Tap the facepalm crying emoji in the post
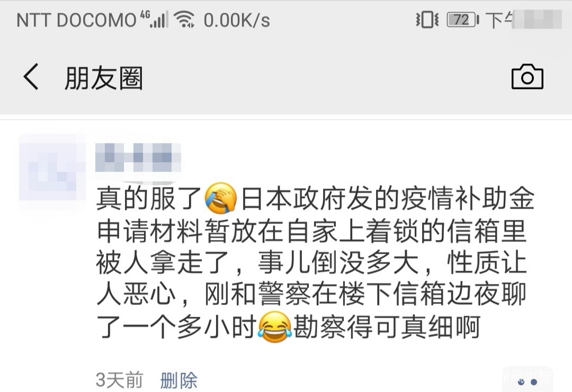This screenshot has width=572, height=392. tap(221, 198)
